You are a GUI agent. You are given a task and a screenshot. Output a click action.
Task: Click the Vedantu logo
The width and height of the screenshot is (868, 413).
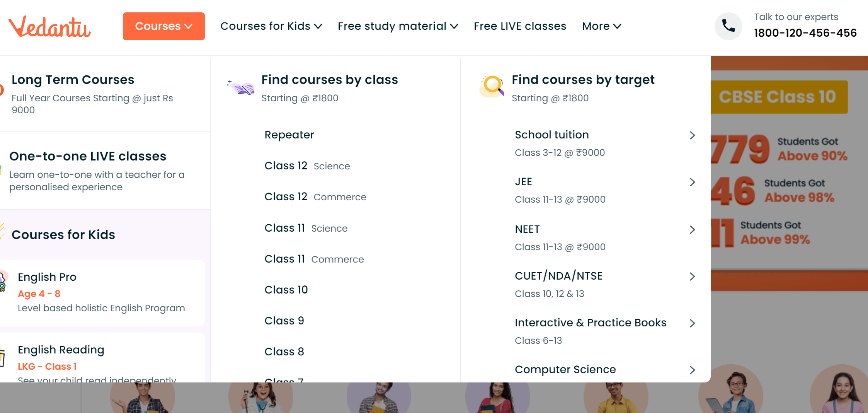click(49, 26)
